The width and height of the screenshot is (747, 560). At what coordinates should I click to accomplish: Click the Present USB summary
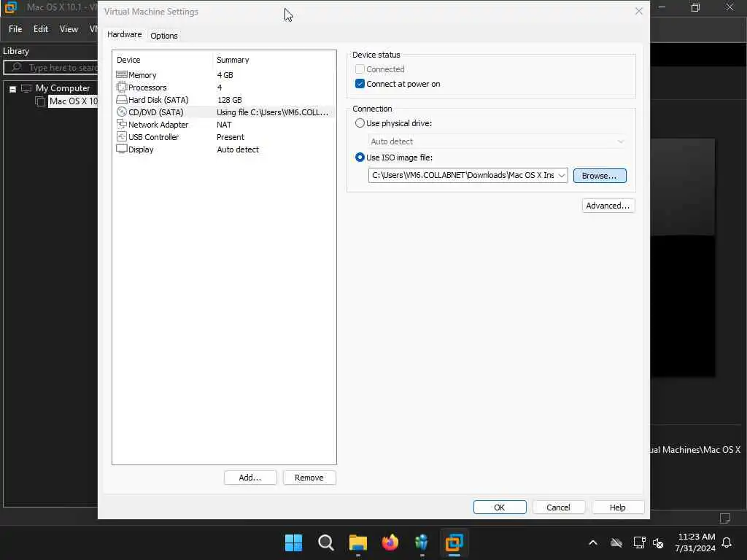coord(230,136)
